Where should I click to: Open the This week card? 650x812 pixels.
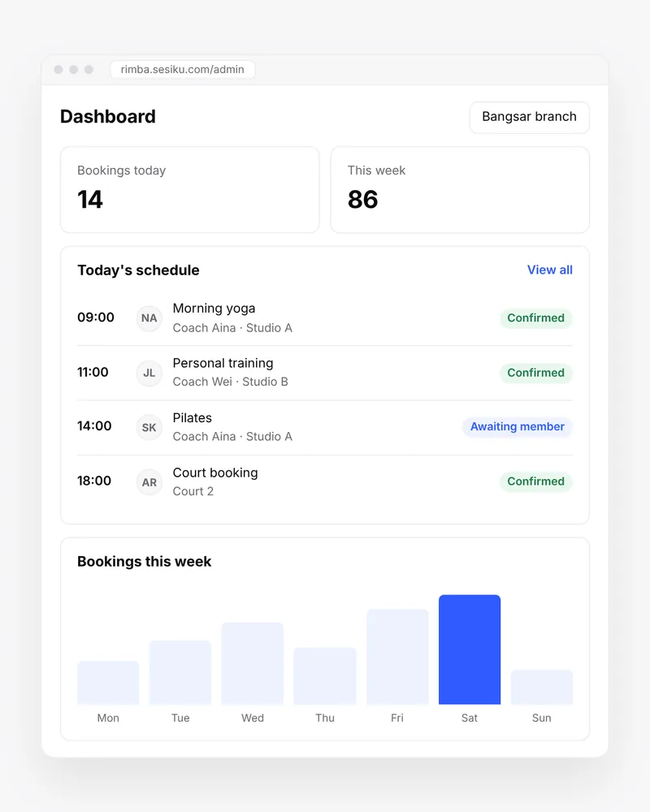click(x=460, y=189)
